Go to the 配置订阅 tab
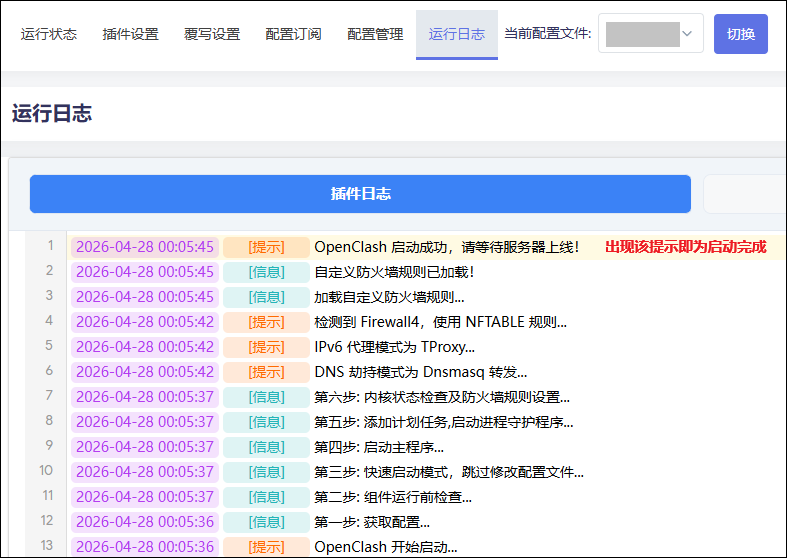The image size is (787, 558). click(x=294, y=34)
